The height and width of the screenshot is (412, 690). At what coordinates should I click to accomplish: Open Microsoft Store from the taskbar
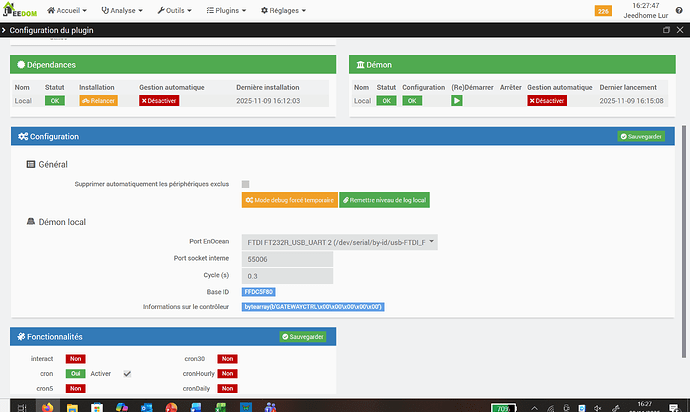pyautogui.click(x=97, y=407)
